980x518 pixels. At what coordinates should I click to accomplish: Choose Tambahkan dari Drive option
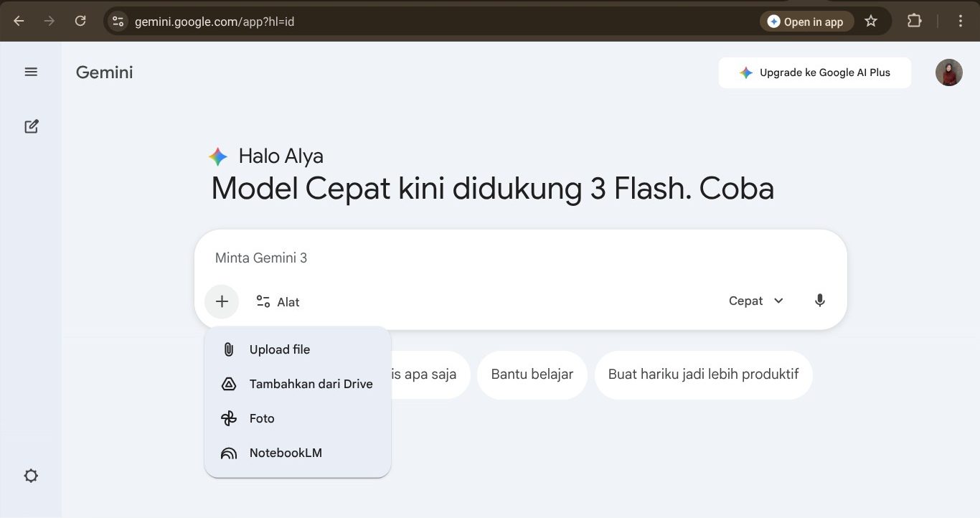coord(311,384)
